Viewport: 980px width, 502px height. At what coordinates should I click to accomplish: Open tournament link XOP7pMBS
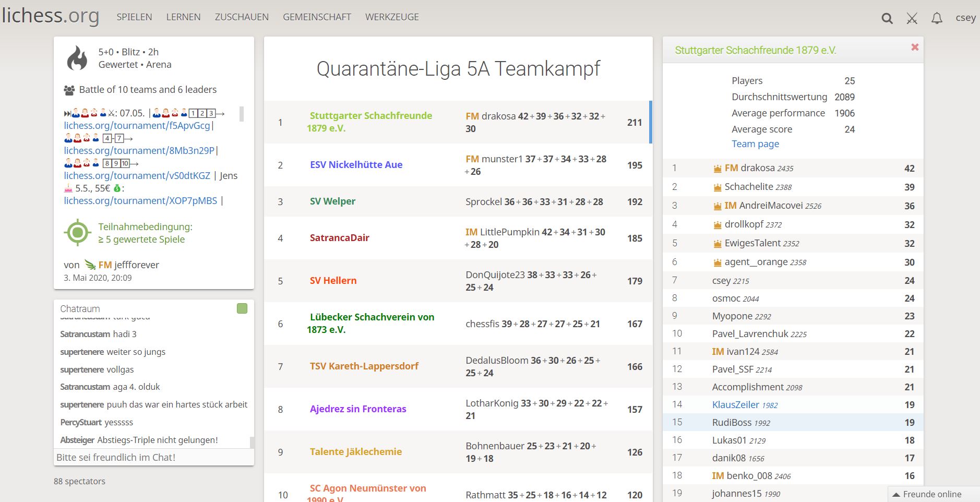(140, 200)
